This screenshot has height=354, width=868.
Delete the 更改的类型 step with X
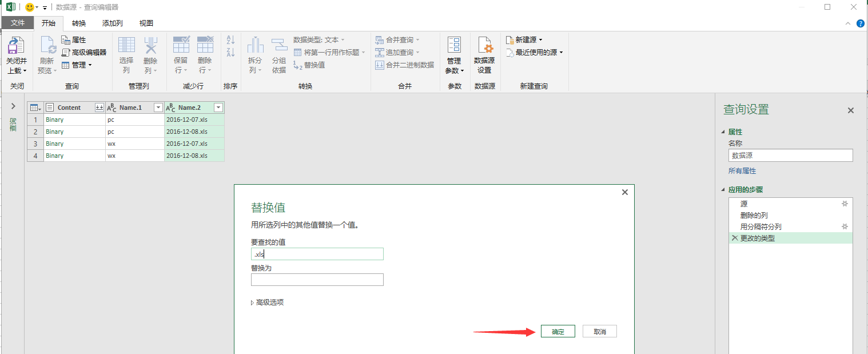click(735, 238)
